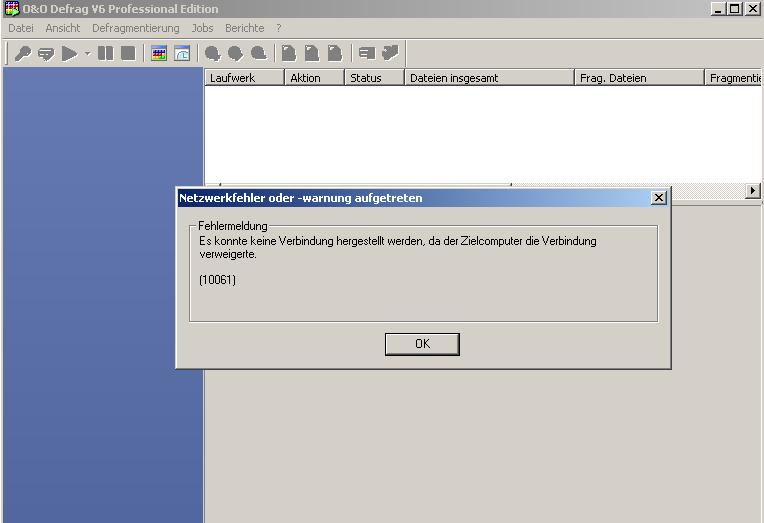Click the third grey magnifier toolbar icon
The width and height of the screenshot is (764, 523).
tap(258, 53)
